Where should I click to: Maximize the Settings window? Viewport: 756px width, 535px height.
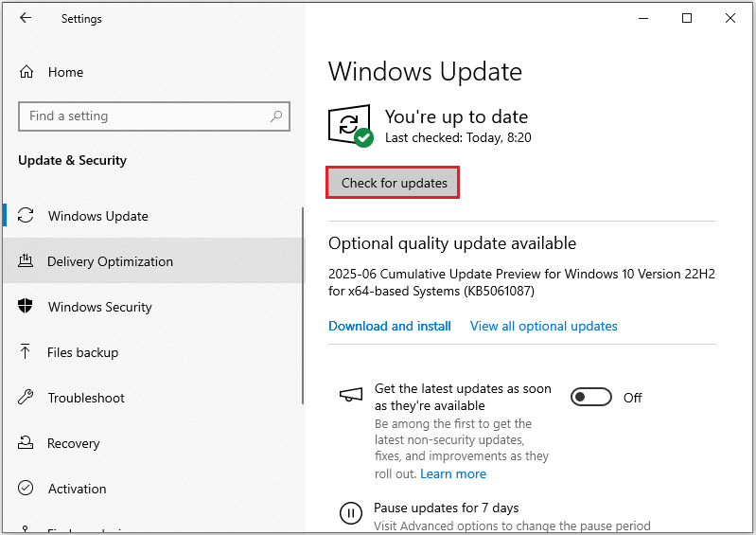pyautogui.click(x=687, y=18)
